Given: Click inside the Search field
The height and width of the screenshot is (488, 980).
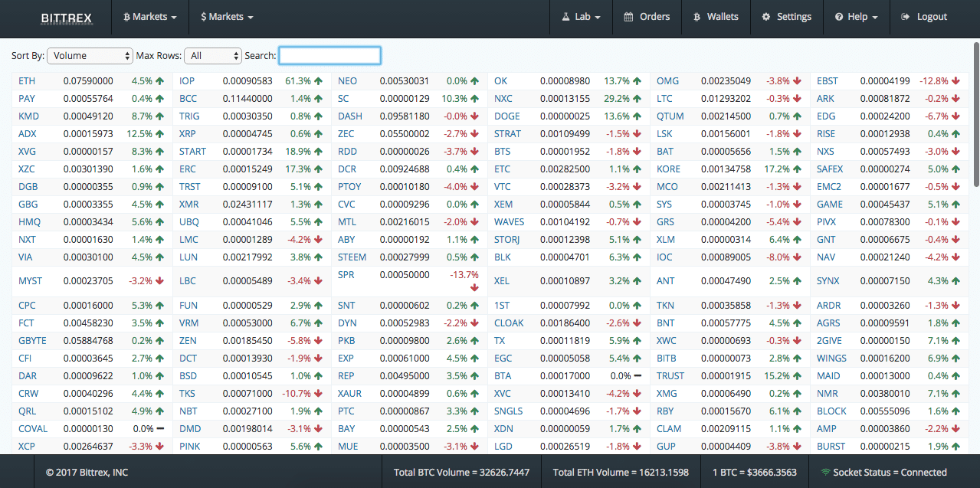Looking at the screenshot, I should coord(329,55).
